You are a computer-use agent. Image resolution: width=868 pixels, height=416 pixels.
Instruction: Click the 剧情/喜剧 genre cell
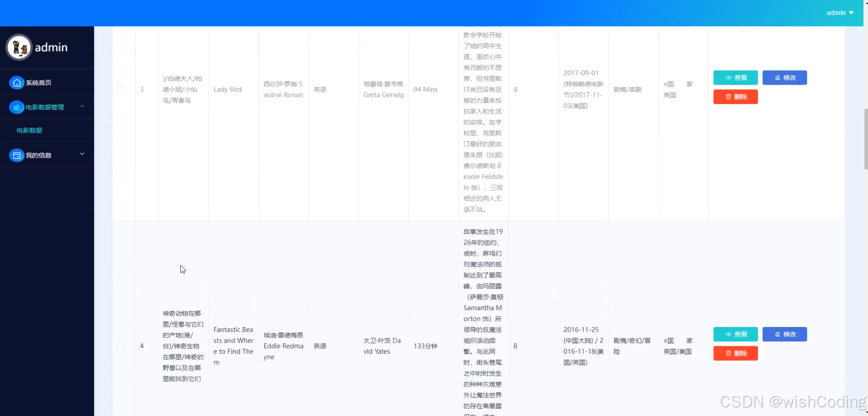pyautogui.click(x=627, y=90)
